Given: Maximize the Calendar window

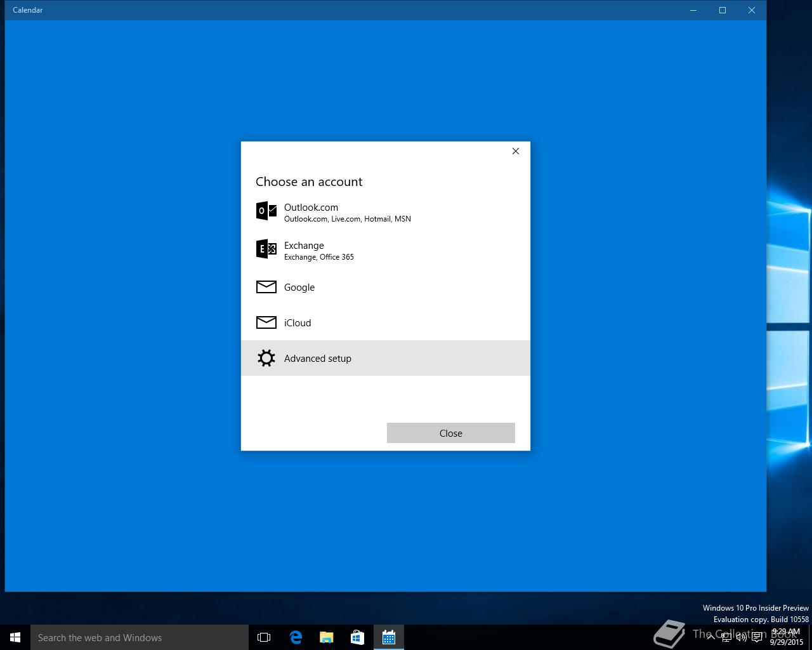Looking at the screenshot, I should (723, 10).
